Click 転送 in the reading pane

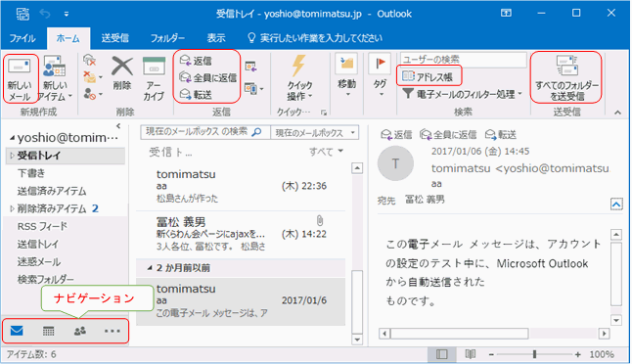pos(501,135)
